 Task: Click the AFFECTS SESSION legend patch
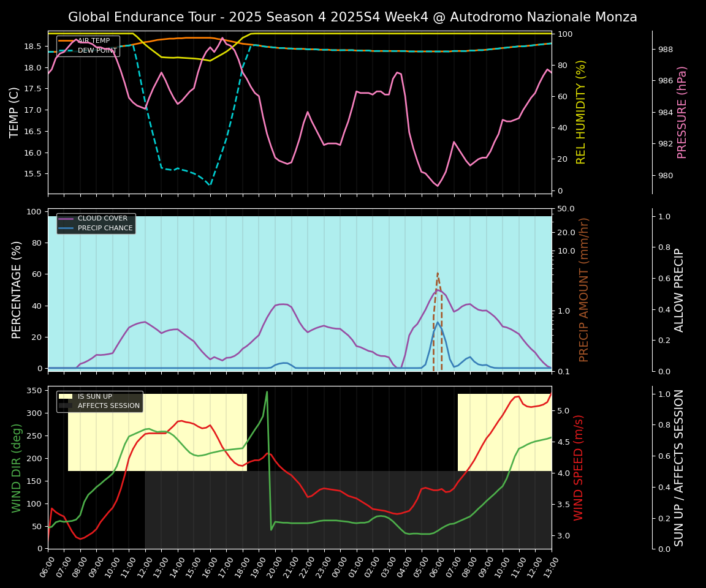(x=66, y=406)
